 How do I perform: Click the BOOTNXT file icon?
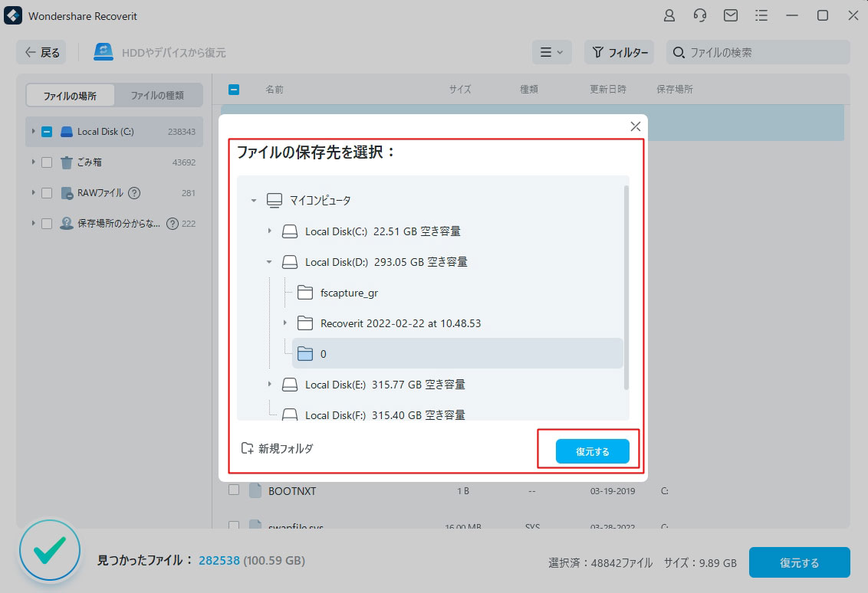point(255,490)
